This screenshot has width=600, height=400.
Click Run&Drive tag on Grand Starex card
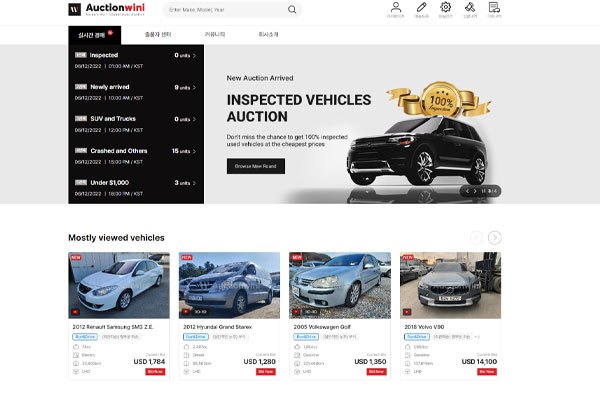(x=196, y=337)
